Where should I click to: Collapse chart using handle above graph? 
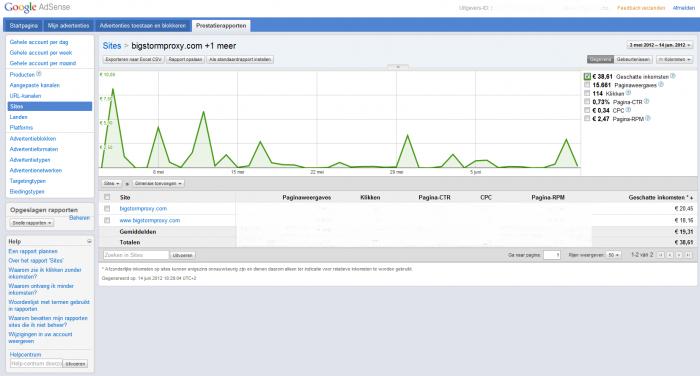[x=398, y=67]
